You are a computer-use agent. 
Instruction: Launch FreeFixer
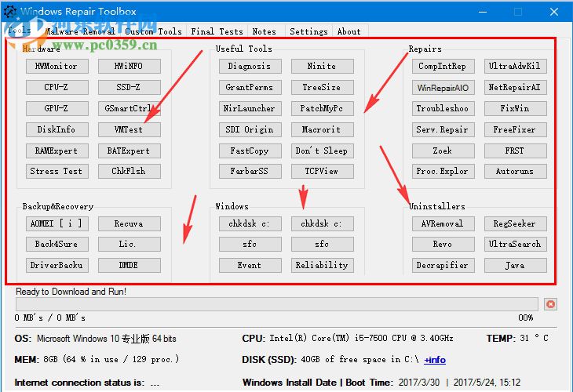point(515,129)
